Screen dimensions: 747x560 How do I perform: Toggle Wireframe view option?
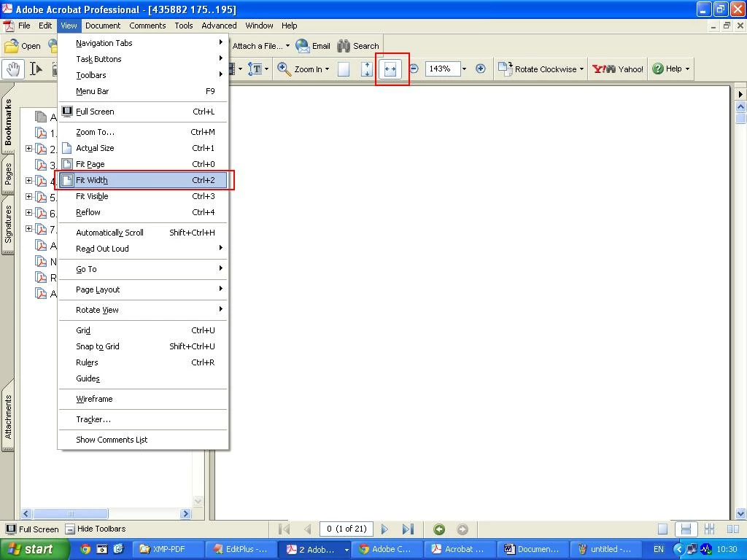point(143,399)
